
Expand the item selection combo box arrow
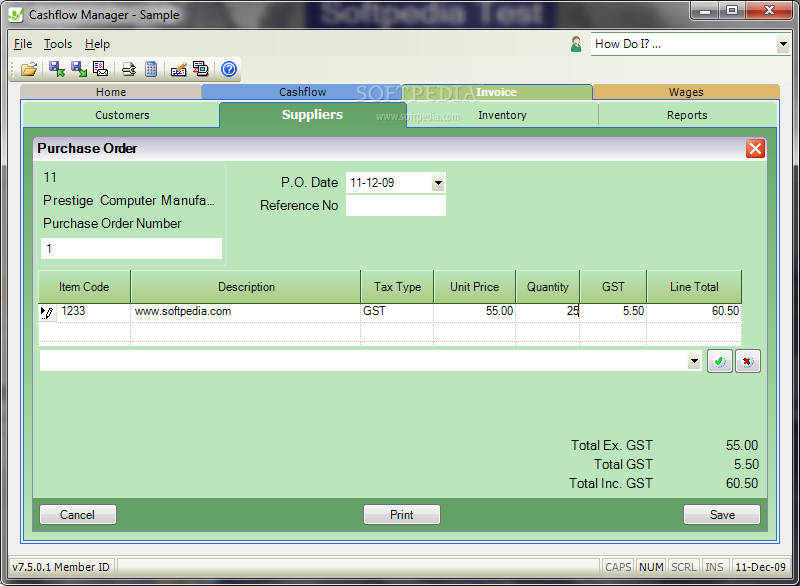coord(694,361)
